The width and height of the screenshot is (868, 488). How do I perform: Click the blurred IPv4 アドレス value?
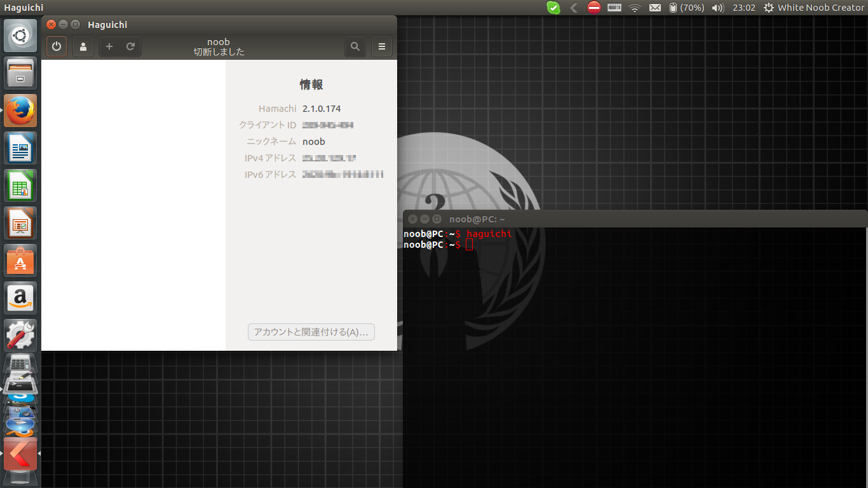(x=329, y=158)
